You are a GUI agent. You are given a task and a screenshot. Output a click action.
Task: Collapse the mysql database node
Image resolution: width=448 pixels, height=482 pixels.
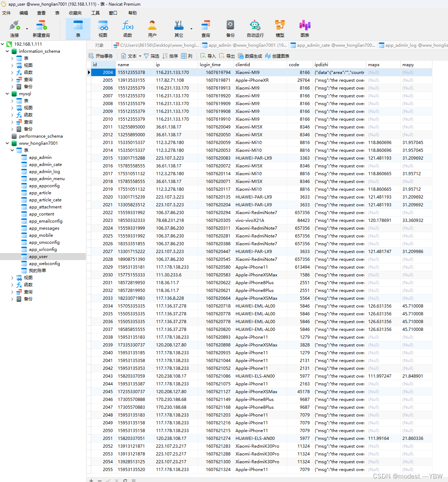(x=7, y=94)
